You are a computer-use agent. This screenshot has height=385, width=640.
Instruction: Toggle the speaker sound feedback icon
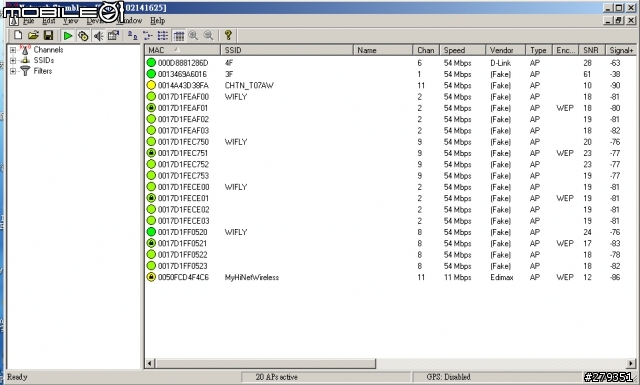(98, 36)
